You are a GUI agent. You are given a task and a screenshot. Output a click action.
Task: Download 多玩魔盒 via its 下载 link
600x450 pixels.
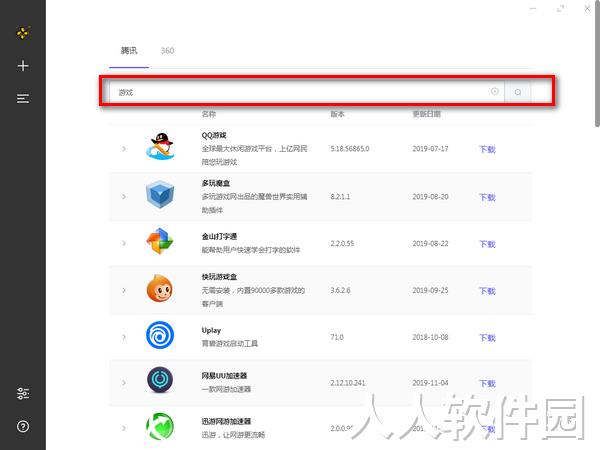pyautogui.click(x=488, y=197)
